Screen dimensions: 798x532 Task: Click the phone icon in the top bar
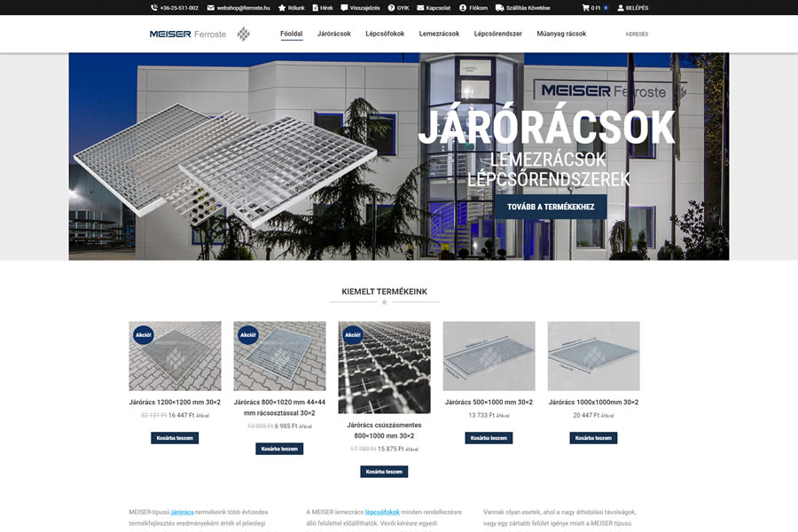coord(153,8)
